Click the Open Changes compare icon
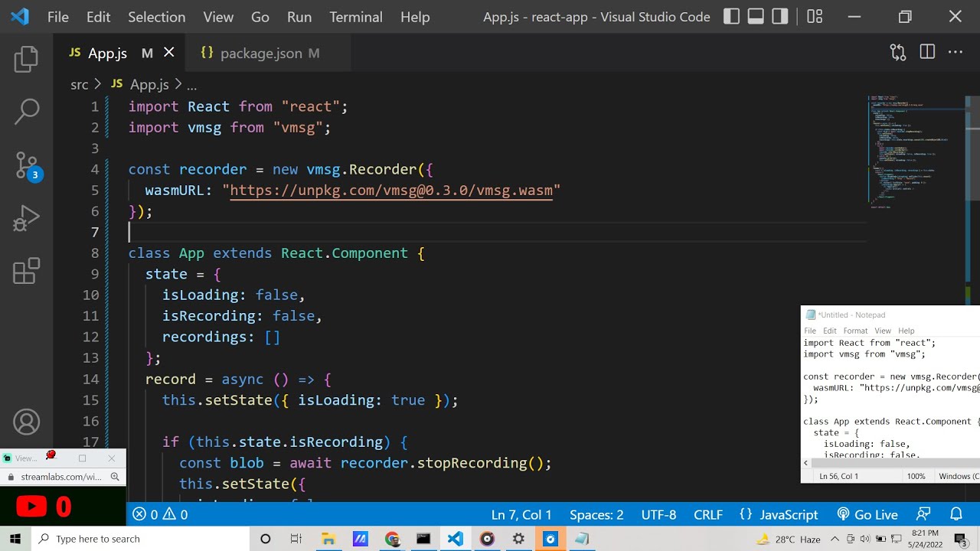The height and width of the screenshot is (551, 980). pos(898,53)
